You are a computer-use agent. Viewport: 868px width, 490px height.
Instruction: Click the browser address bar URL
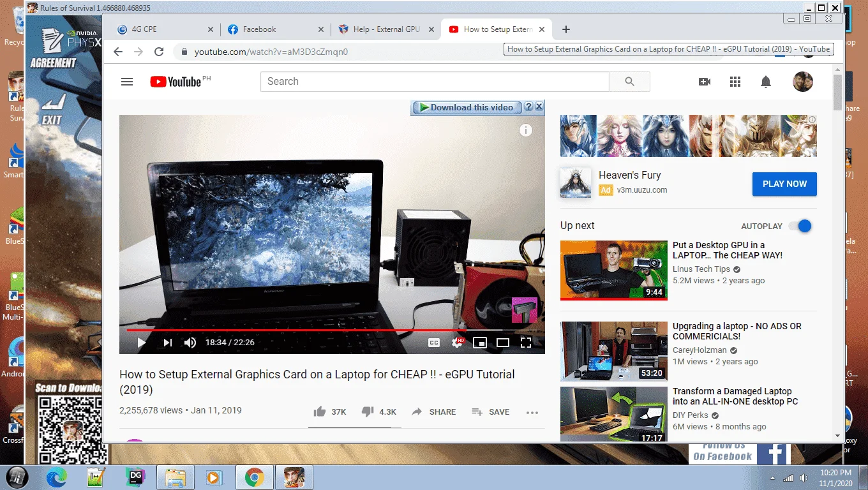pos(271,52)
